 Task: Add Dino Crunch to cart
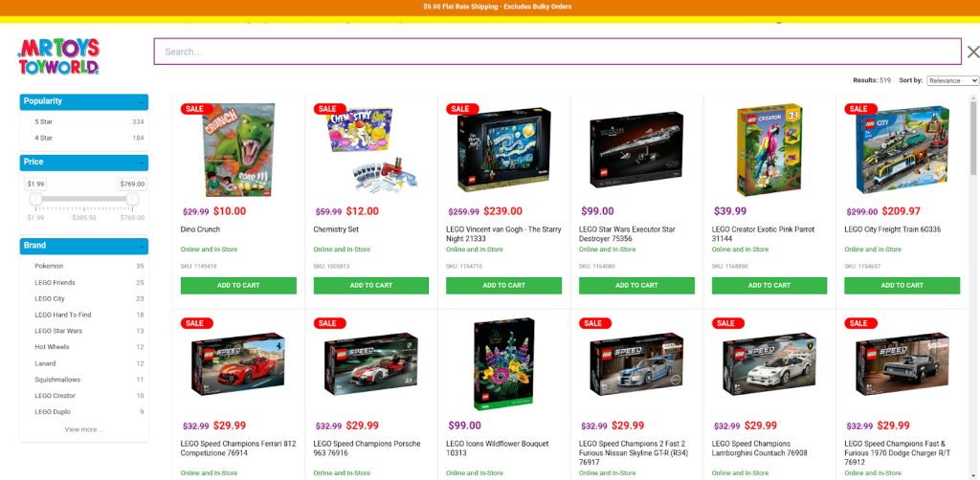238,285
